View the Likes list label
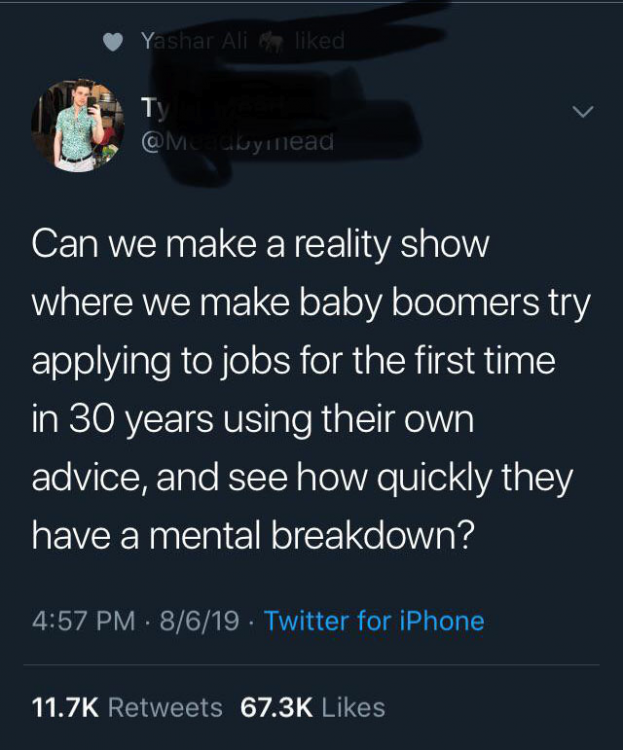 [355, 707]
